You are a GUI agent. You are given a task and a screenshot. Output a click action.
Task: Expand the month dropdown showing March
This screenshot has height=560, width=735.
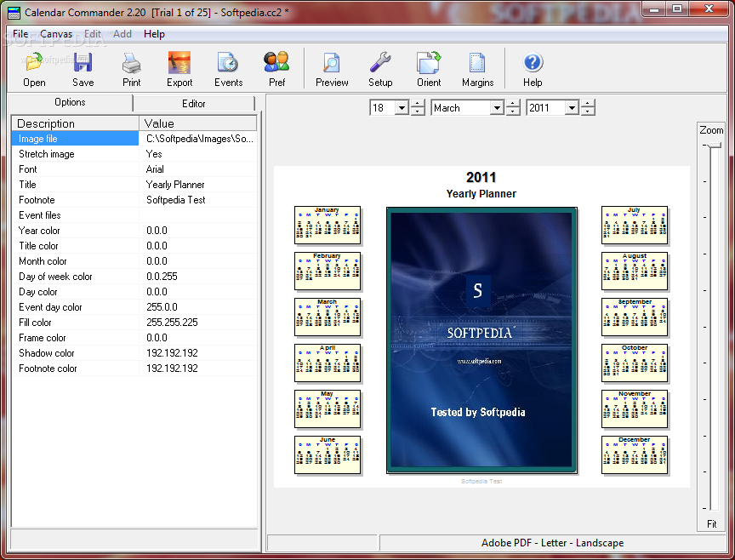497,108
